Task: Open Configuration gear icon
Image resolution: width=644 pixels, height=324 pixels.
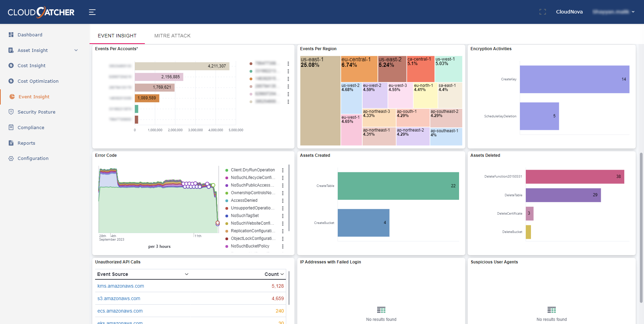Action: point(11,158)
